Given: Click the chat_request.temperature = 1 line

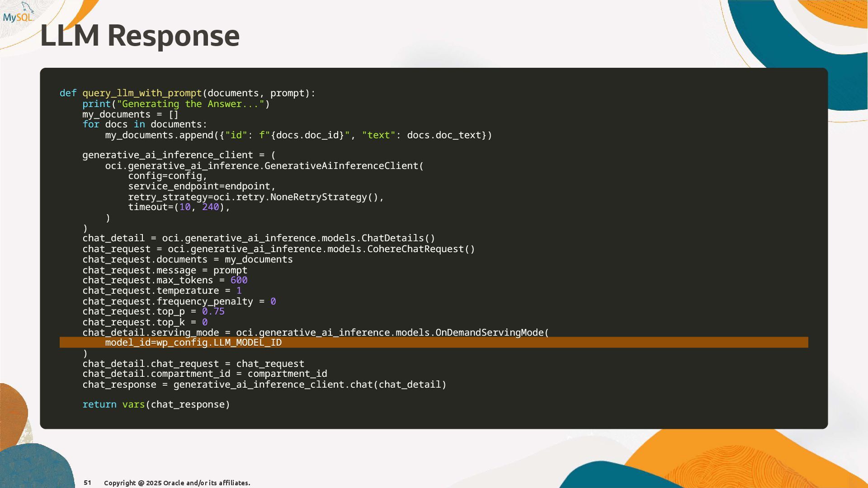Looking at the screenshot, I should coord(162,291).
